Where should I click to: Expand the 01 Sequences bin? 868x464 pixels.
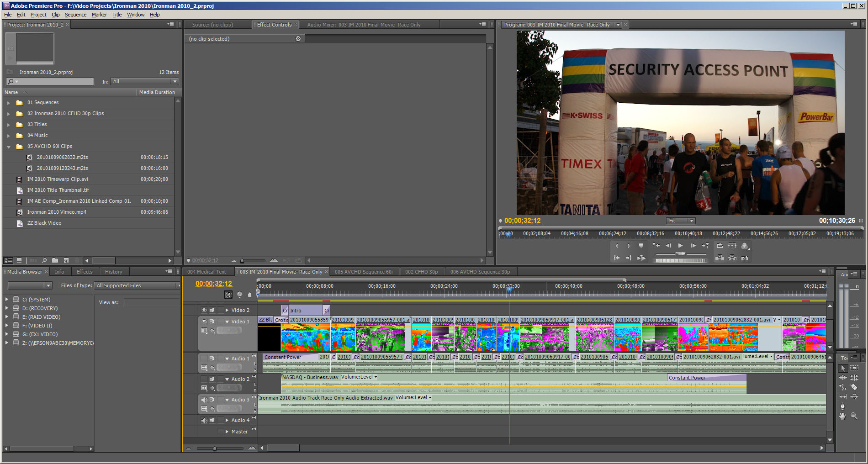click(x=8, y=103)
